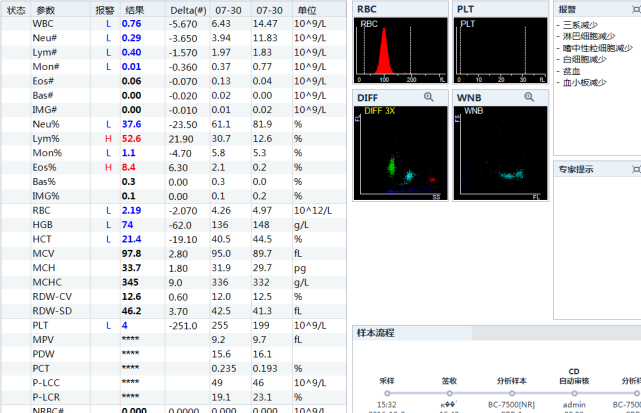Click the admin reviewer name
Viewport: 641px width, 413px height.
click(x=574, y=405)
